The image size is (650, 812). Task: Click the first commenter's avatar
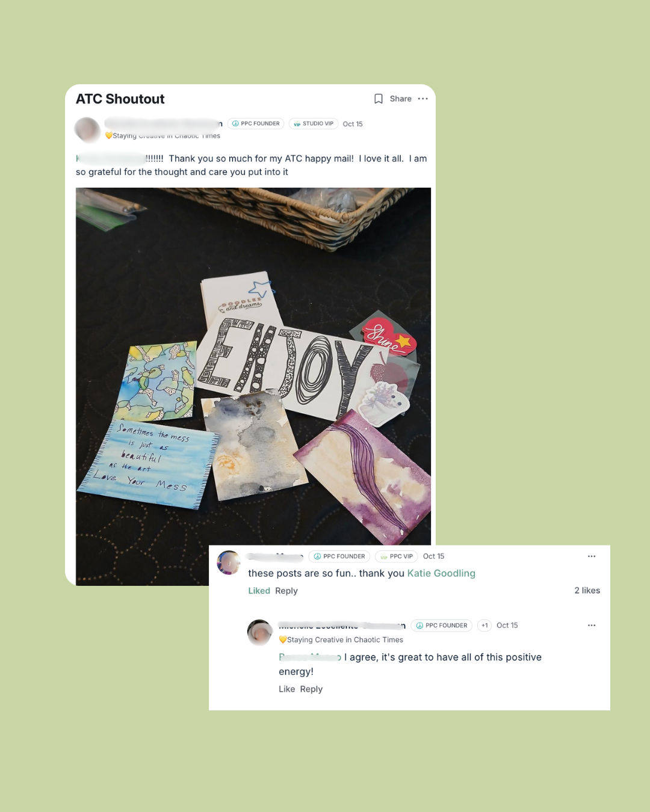point(229,562)
